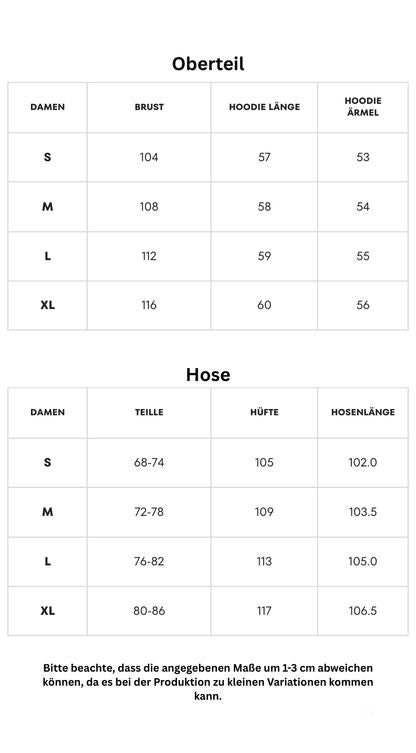Viewport: 416px width, 753px height.
Task: Click the HOODIE ÄRMEL column header
Action: (x=363, y=107)
